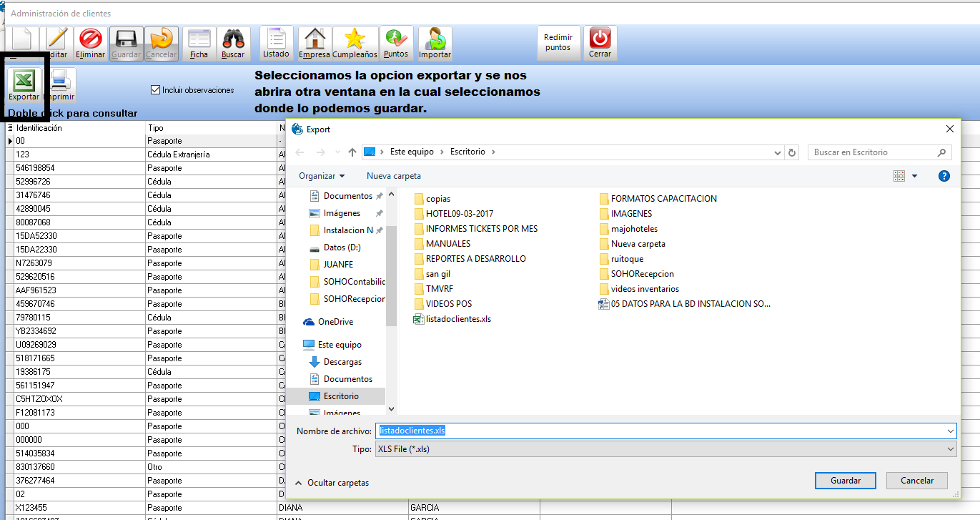980x520 pixels.
Task: Click the Buscar en Escritorio search field
Action: click(x=873, y=152)
